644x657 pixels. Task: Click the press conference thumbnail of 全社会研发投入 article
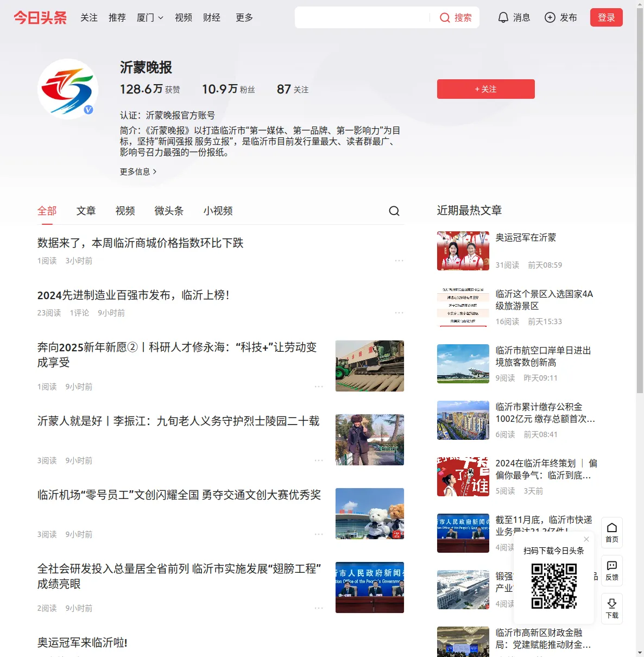click(370, 587)
